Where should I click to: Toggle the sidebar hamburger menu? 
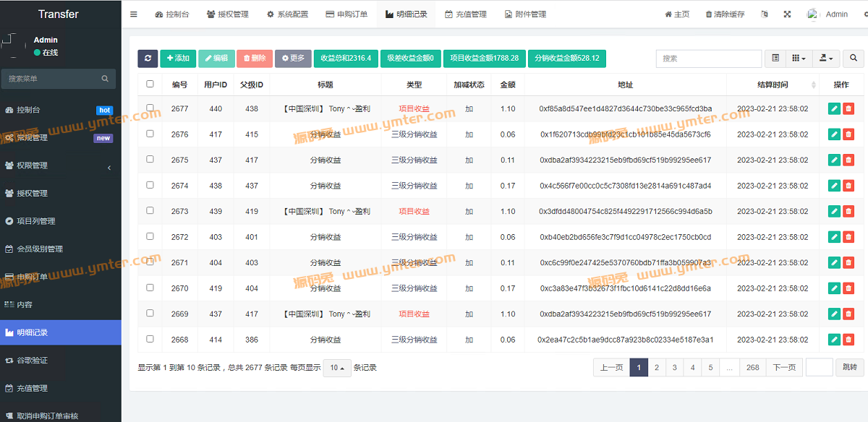134,14
